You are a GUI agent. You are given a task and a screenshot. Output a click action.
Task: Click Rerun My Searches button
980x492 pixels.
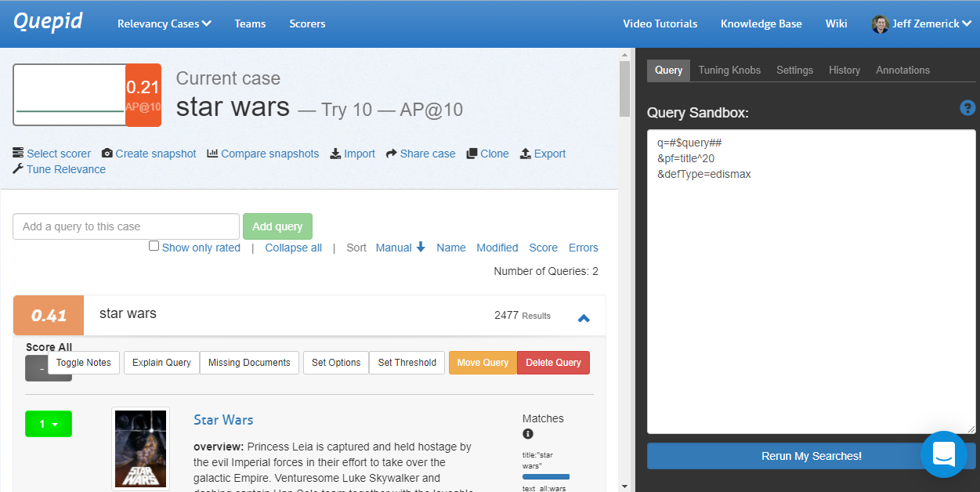[x=812, y=456]
